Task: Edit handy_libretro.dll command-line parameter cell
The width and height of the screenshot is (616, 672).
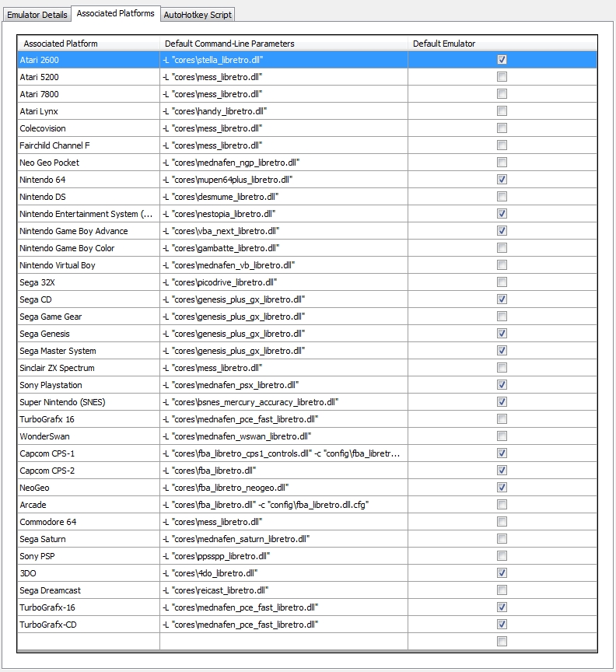Action: pos(284,111)
